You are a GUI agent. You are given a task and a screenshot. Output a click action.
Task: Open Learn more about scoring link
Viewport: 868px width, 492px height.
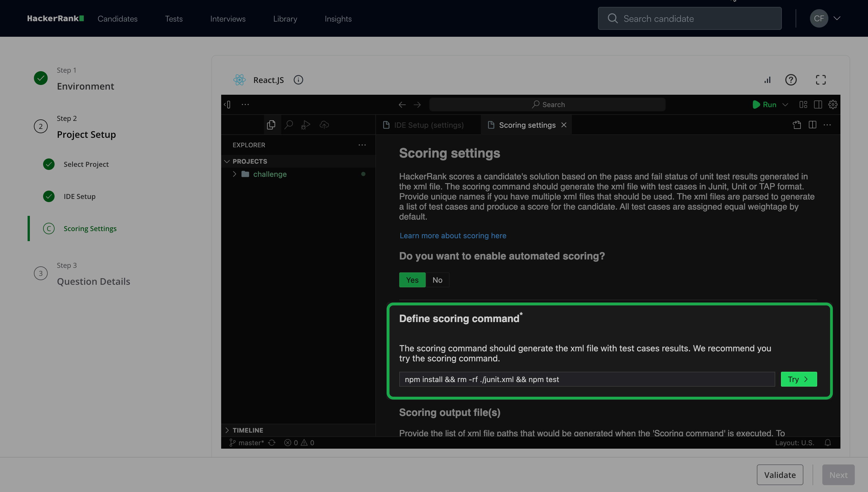point(452,236)
